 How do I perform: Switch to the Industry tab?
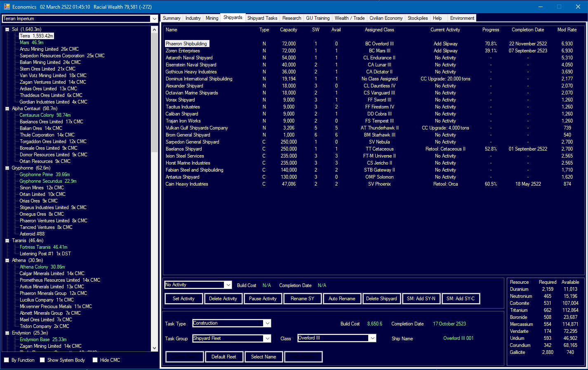tap(193, 18)
